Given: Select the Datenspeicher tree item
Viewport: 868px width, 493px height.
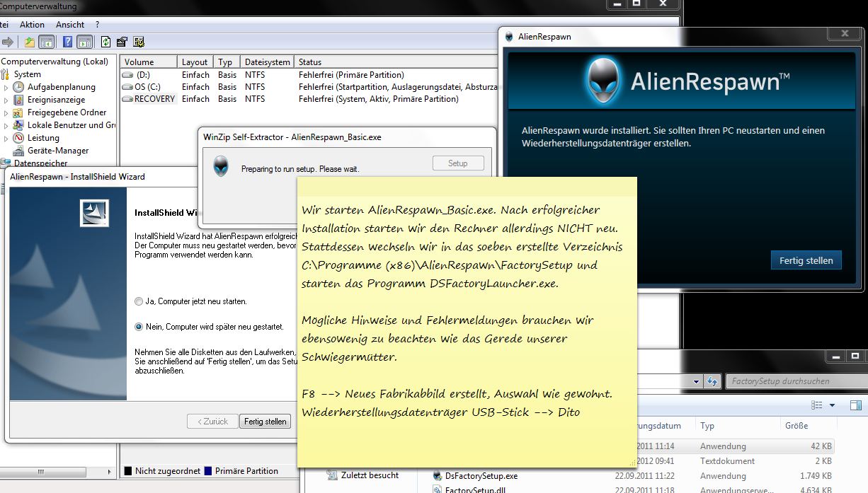Looking at the screenshot, I should (x=40, y=163).
